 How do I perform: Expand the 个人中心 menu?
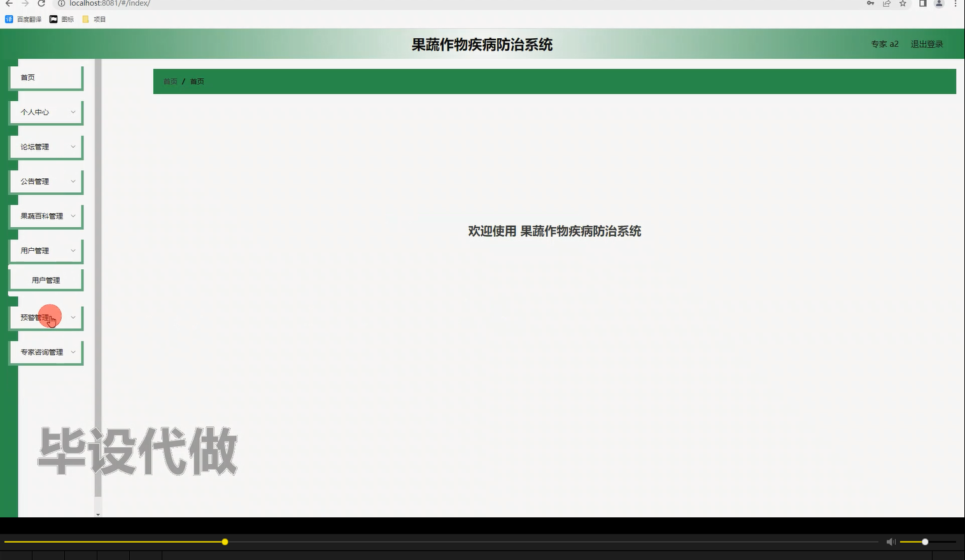(x=45, y=112)
